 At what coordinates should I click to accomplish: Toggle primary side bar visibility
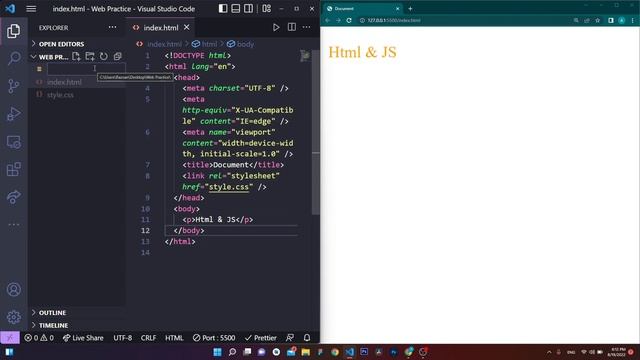click(223, 9)
